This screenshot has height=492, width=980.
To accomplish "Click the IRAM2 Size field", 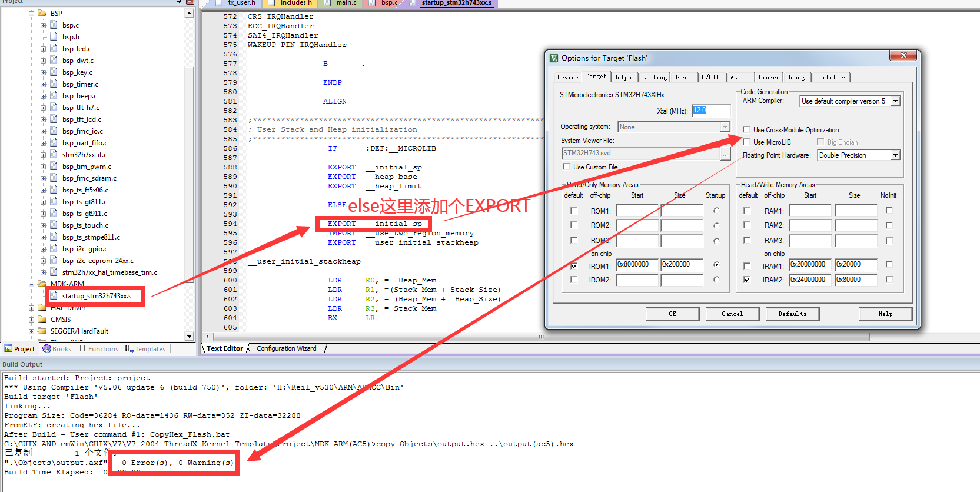I will (856, 280).
